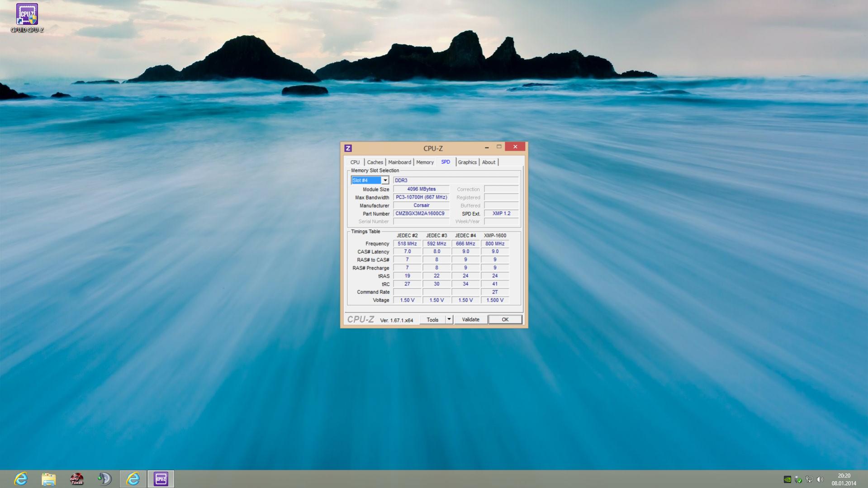Viewport: 868px width, 488px height.
Task: Open File Explorer on the taskbar
Action: [48, 479]
